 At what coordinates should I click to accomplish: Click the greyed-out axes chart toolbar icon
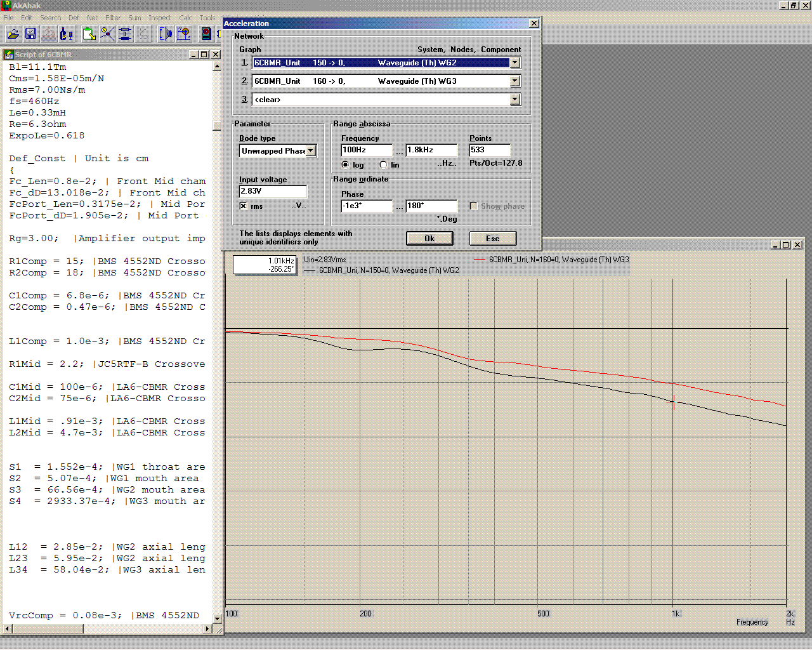[143, 34]
